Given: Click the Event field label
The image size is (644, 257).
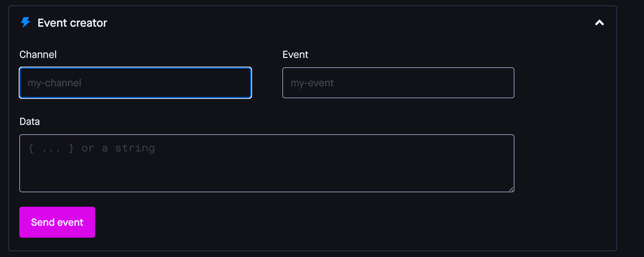Looking at the screenshot, I should click(295, 54).
